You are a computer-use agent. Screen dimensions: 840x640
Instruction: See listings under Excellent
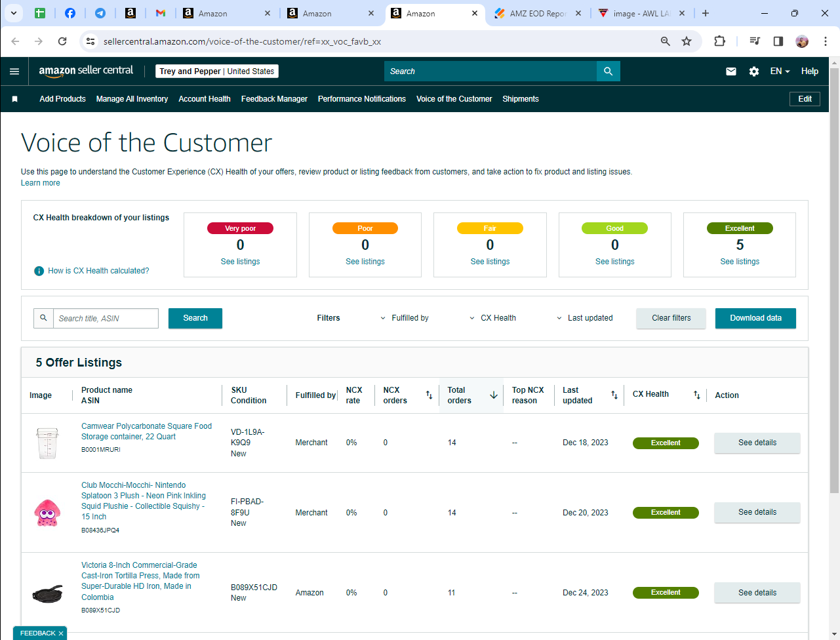click(740, 262)
